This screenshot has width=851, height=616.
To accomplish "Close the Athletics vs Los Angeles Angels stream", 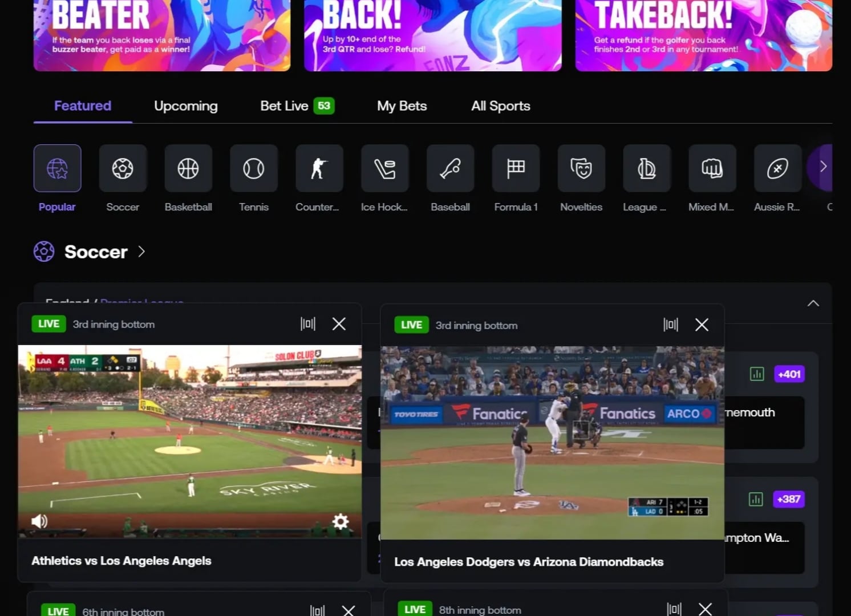I will pyautogui.click(x=339, y=324).
